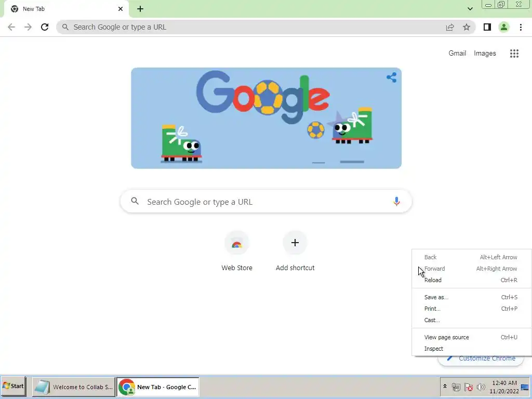
Task: Open the Web Store shortcut
Action: (x=237, y=251)
